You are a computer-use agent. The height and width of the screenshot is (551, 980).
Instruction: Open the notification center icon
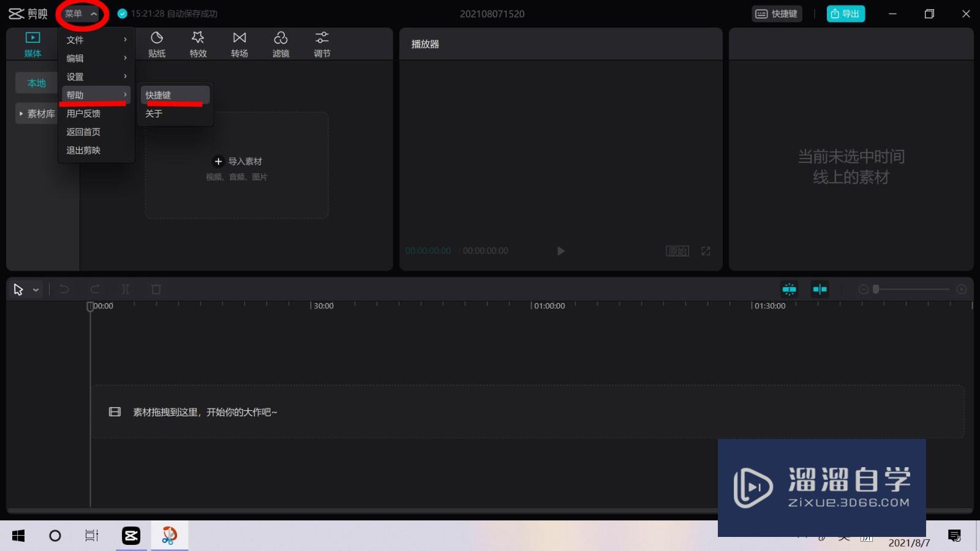(x=954, y=536)
